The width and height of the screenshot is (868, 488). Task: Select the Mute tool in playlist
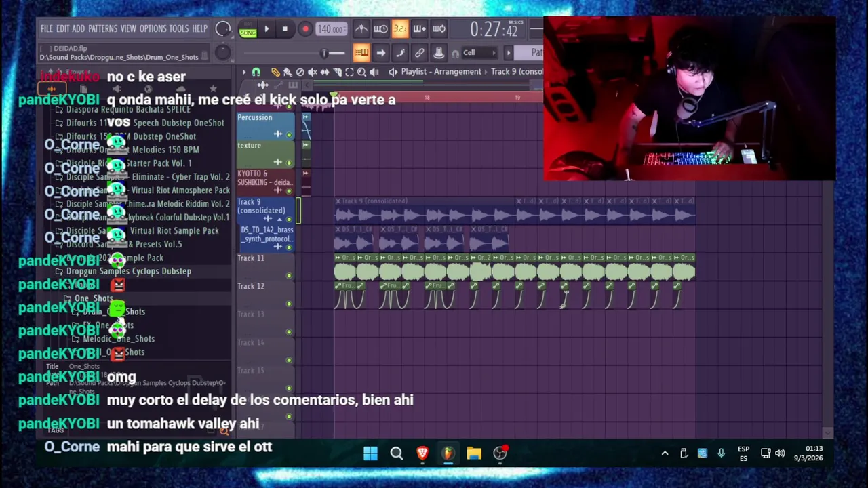coord(313,72)
